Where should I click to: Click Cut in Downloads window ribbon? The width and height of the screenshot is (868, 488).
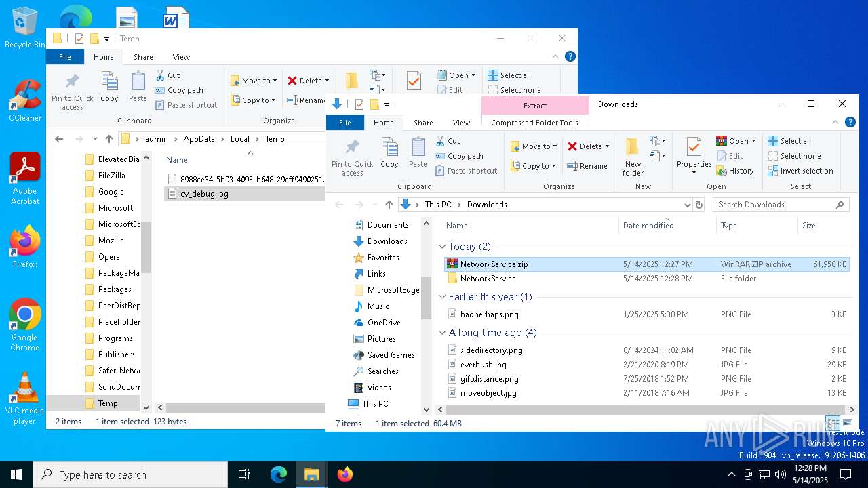(448, 141)
